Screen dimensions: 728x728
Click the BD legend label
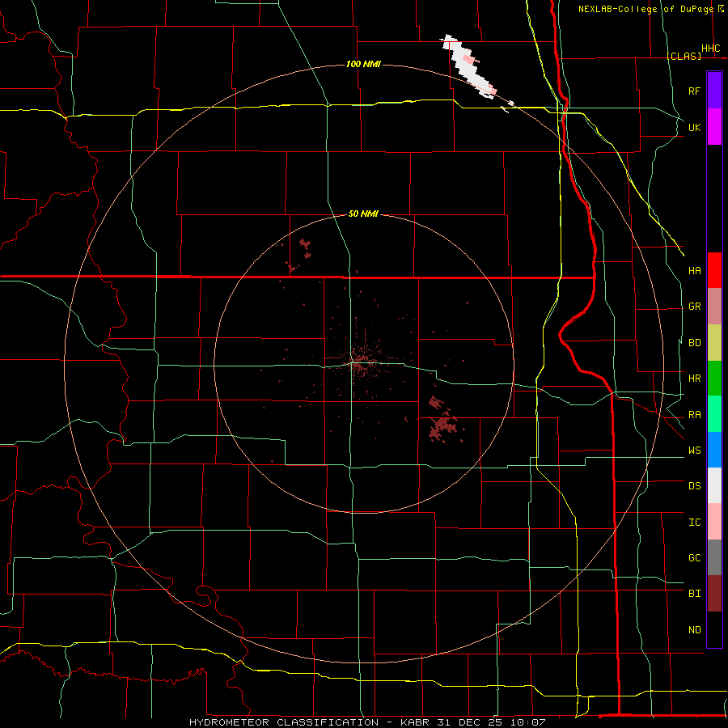click(x=695, y=343)
